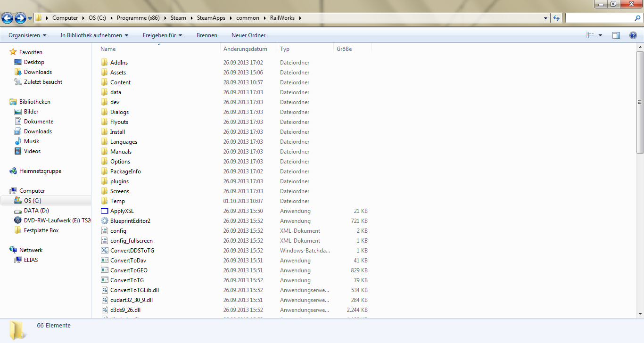Click the change view icon
The height and width of the screenshot is (343, 644).
tap(590, 35)
